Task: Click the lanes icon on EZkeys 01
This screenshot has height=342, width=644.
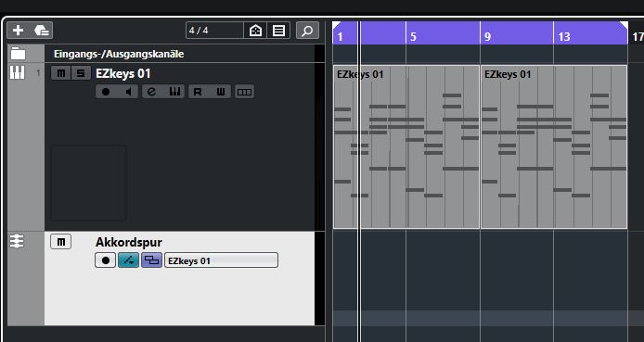Action: [244, 92]
